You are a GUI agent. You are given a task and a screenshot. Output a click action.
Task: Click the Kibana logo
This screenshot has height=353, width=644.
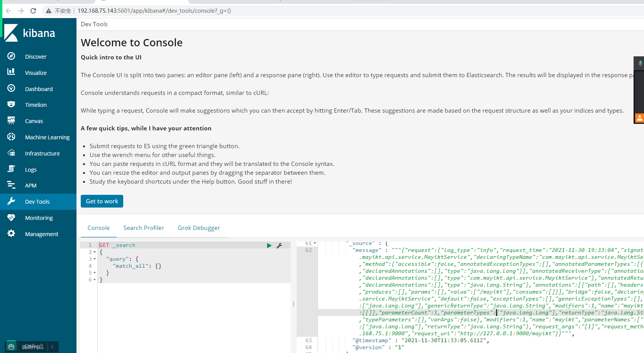tap(30, 33)
